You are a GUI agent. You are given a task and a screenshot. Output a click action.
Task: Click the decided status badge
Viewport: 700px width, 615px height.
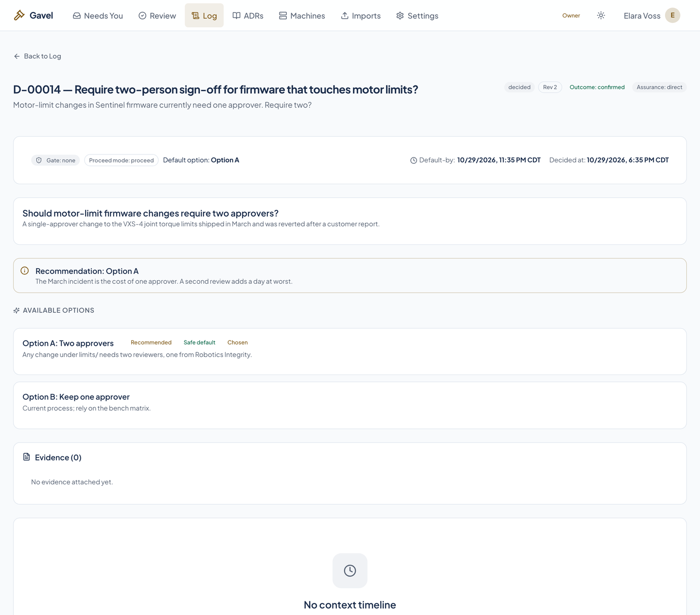520,87
